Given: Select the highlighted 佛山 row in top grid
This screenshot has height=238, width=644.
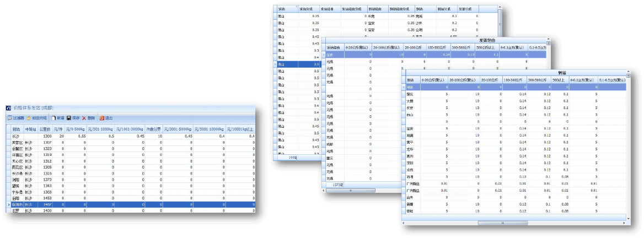Looking at the screenshot, I should (287, 64).
